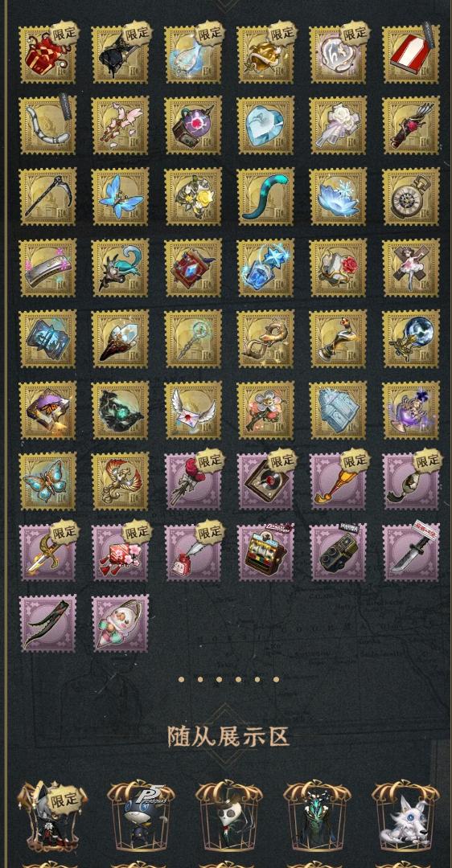Pick the teal snake tail accessory stamp
452x868 pixels.
[x=265, y=197]
